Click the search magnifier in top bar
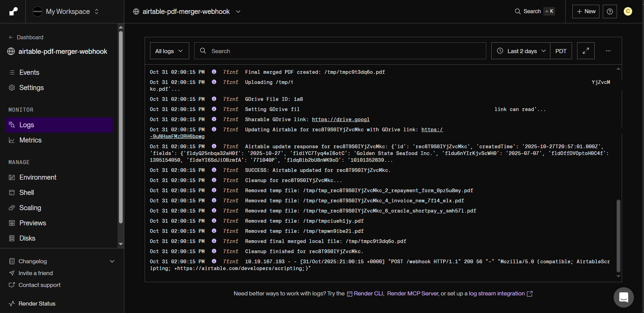Screen dimensions: 644x313 coord(518,12)
